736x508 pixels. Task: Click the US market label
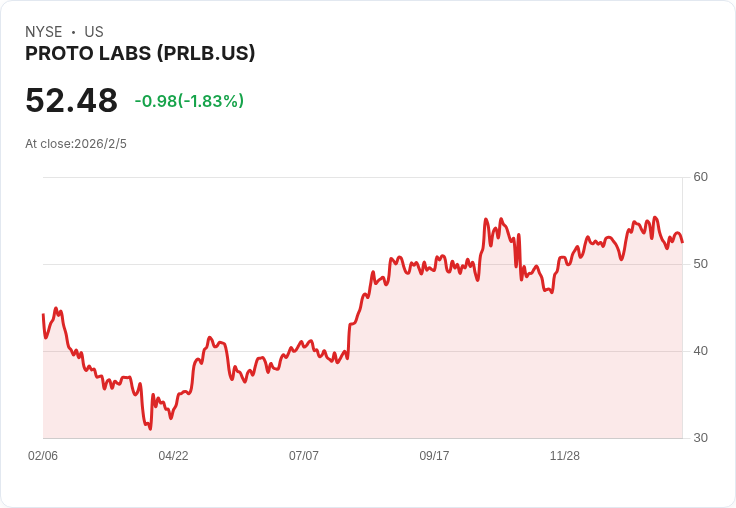click(94, 32)
